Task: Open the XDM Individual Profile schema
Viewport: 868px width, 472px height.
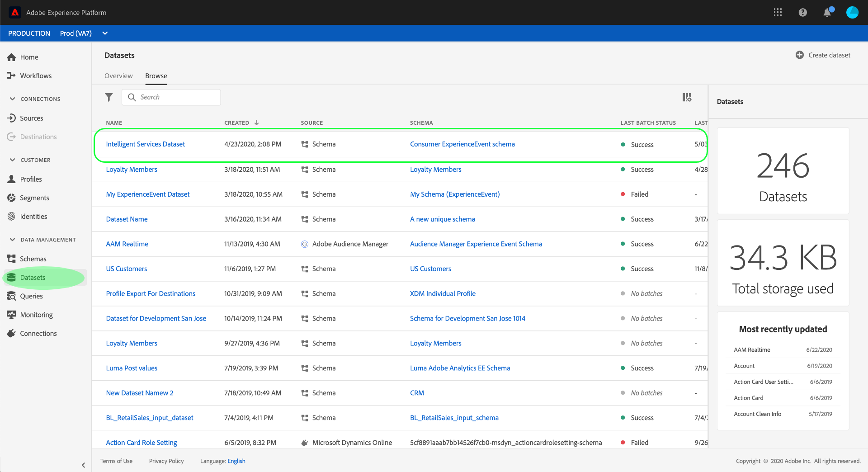Action: 443,294
